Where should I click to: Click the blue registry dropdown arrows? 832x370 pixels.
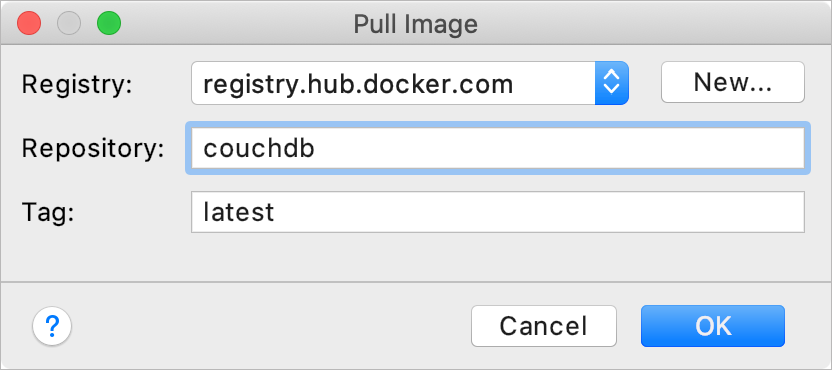pos(612,83)
